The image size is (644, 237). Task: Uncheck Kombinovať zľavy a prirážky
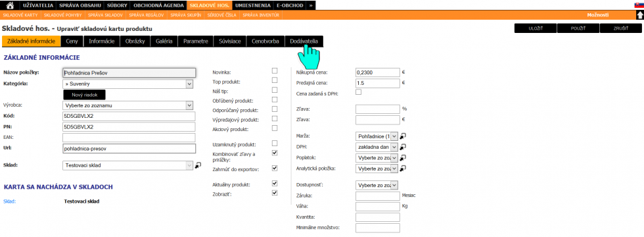tap(275, 153)
